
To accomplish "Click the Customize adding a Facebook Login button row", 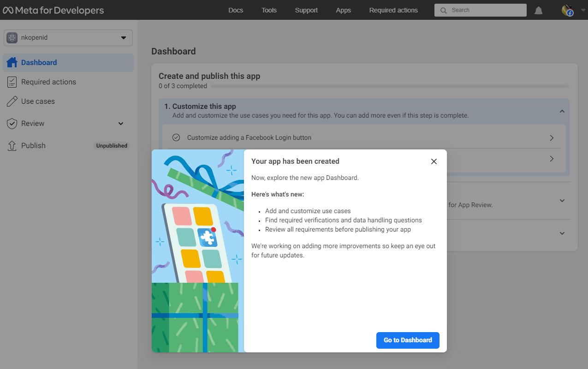I will pyautogui.click(x=364, y=138).
